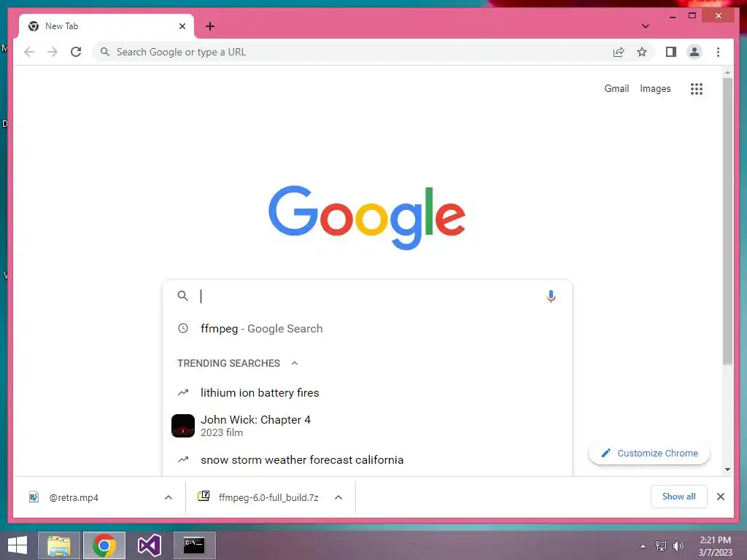Open the Command Prompt taskbar icon

tap(194, 545)
